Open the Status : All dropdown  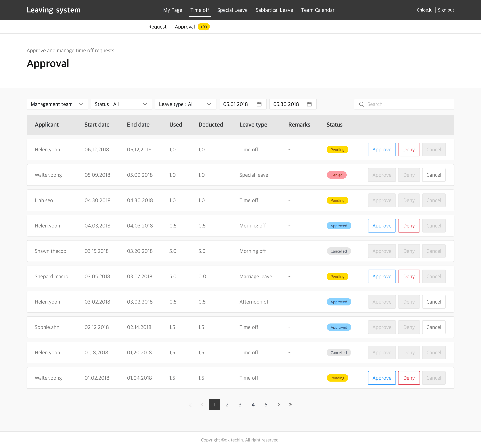click(x=121, y=104)
